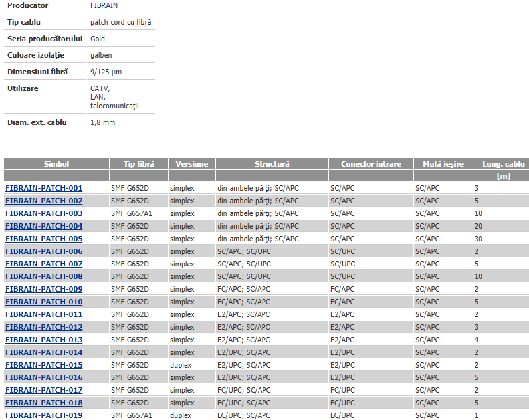Screen dimensions: 529x420
Task: Select 'duplex' in FIBRAIN-PATCH-015 row
Action: click(181, 365)
